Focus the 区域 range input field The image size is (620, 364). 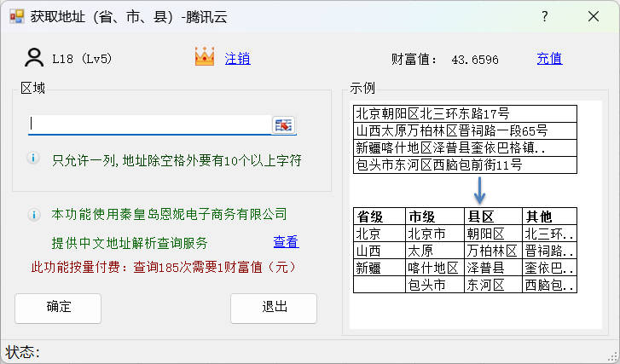point(149,124)
